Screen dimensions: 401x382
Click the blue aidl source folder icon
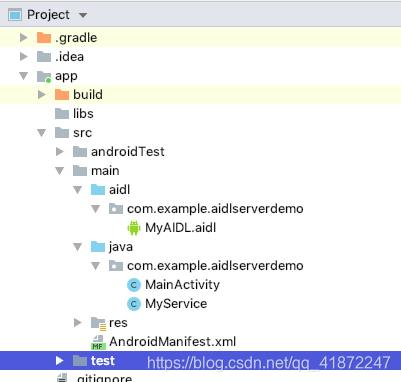click(98, 190)
